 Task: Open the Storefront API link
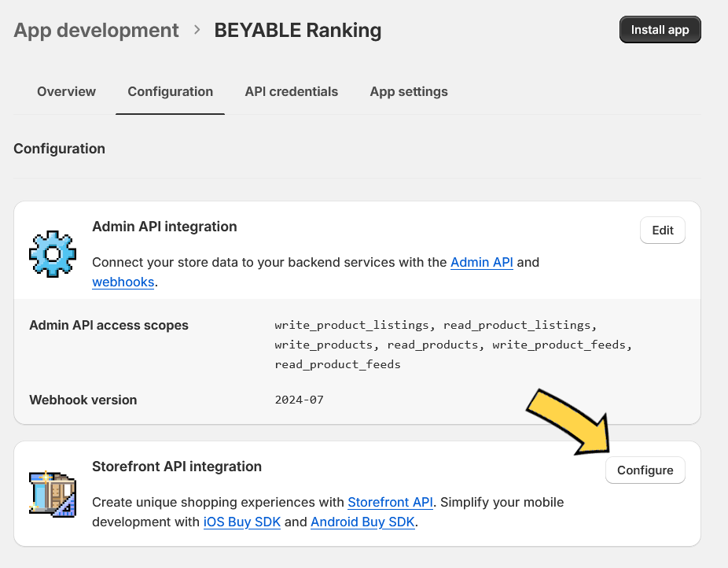pyautogui.click(x=390, y=502)
